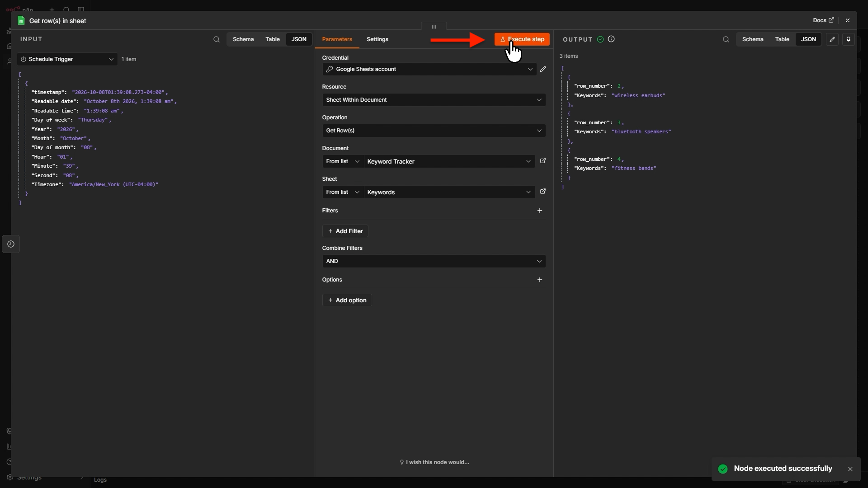Image resolution: width=868 pixels, height=488 pixels.
Task: Open Keywords sheet external link icon
Action: pyautogui.click(x=543, y=192)
